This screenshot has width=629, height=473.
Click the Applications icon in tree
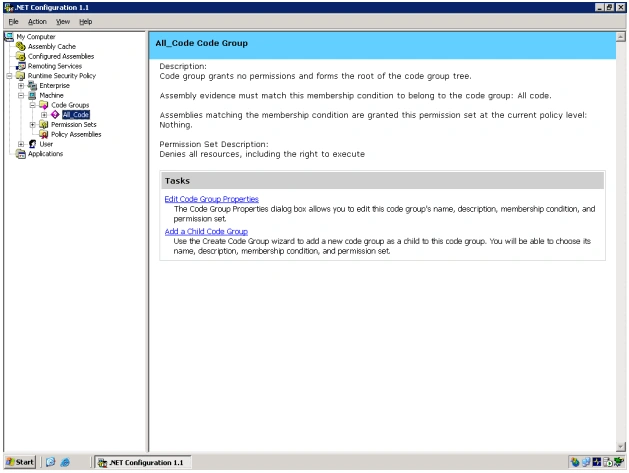[20, 154]
